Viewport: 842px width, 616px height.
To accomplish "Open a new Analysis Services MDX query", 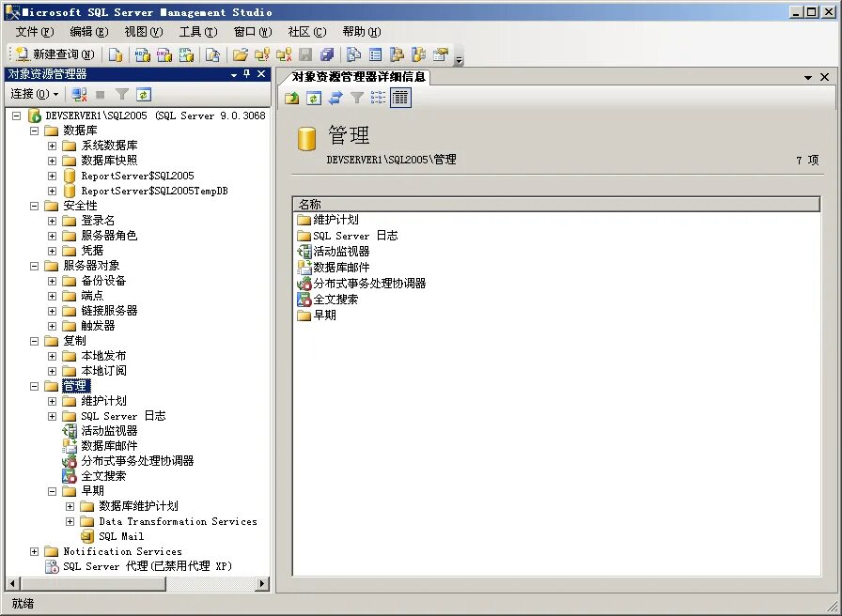I will coord(142,54).
